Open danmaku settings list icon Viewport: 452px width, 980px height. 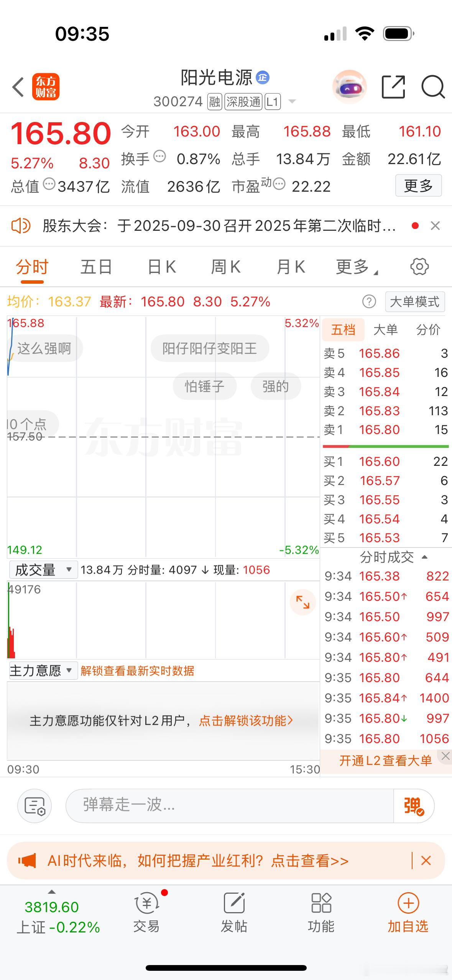point(35,806)
